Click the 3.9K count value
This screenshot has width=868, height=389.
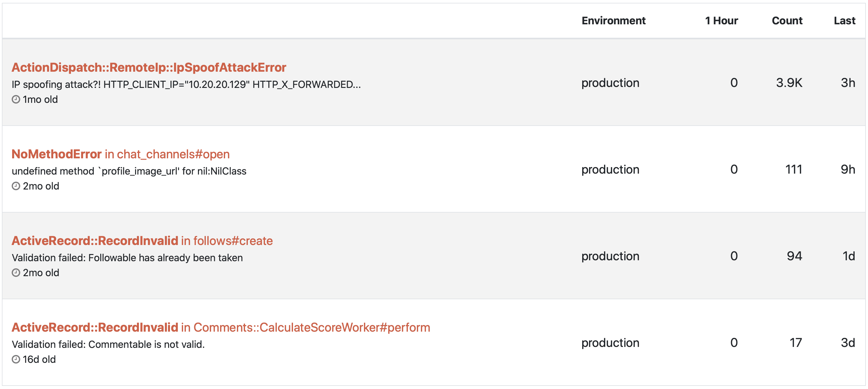point(789,83)
